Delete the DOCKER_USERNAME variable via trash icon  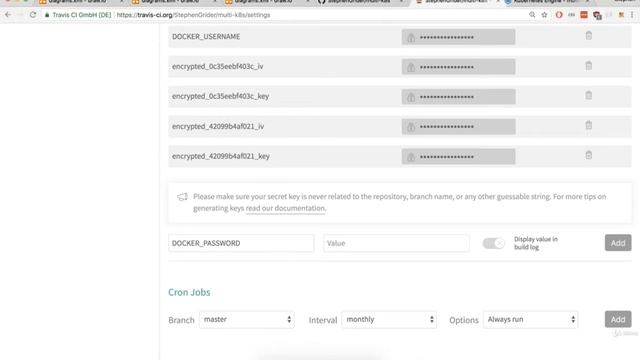589,36
